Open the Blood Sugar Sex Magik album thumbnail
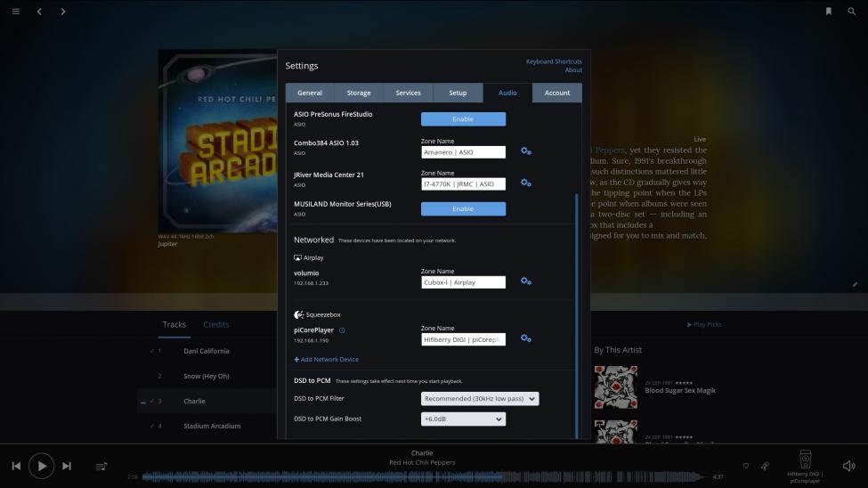 point(615,387)
